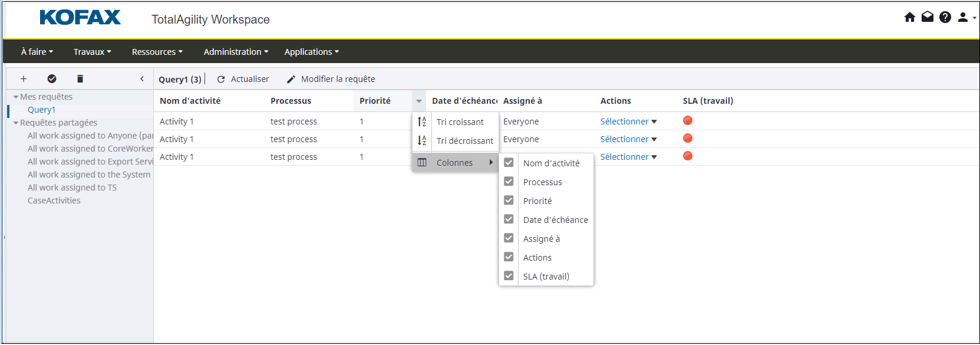The height and width of the screenshot is (345, 980).
Task: Open the inbox envelope icon
Action: [x=927, y=17]
